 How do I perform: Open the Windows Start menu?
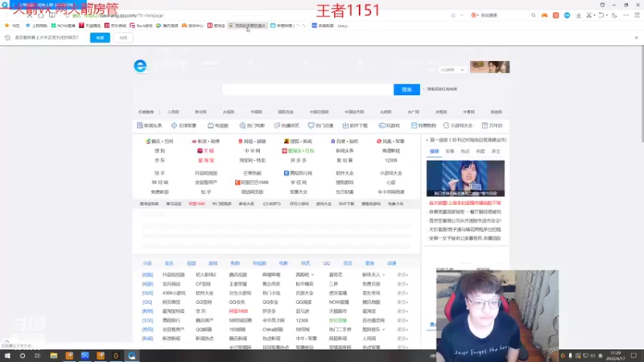pyautogui.click(x=7, y=356)
